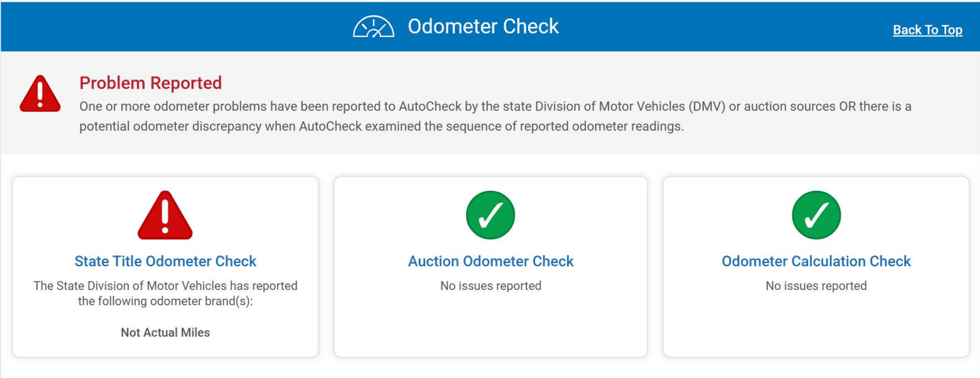Click the Odometer Check header title
Viewport: 980px width, 378px height.
click(483, 27)
